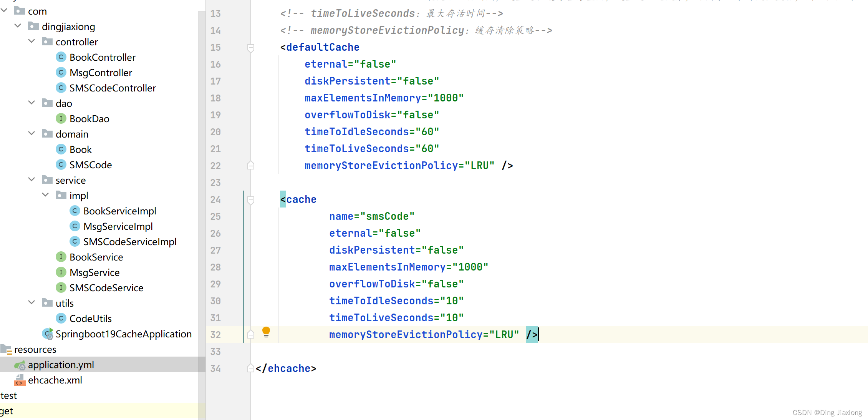Image resolution: width=868 pixels, height=420 pixels.
Task: Collapse the controller package chevron
Action: tap(31, 41)
